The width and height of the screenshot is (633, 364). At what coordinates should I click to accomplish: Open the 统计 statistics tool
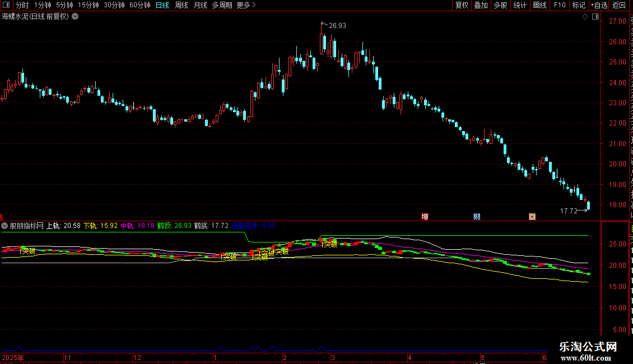click(x=519, y=5)
